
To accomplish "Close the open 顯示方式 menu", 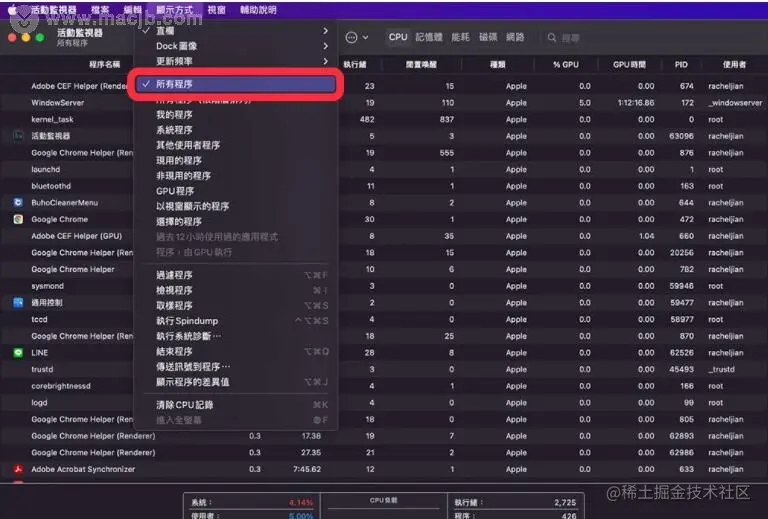I will click(x=174, y=10).
